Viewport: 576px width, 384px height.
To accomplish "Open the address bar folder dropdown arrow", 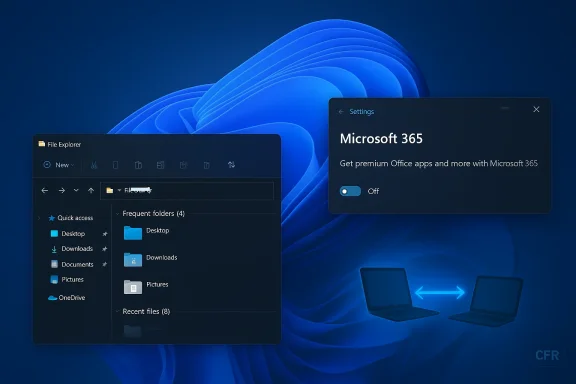I will pos(119,190).
